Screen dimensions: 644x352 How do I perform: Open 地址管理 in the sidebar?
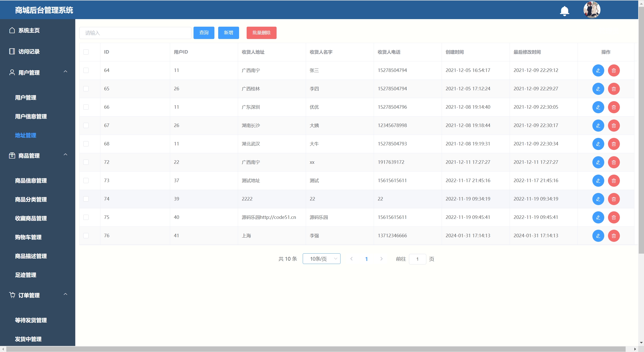pos(26,135)
